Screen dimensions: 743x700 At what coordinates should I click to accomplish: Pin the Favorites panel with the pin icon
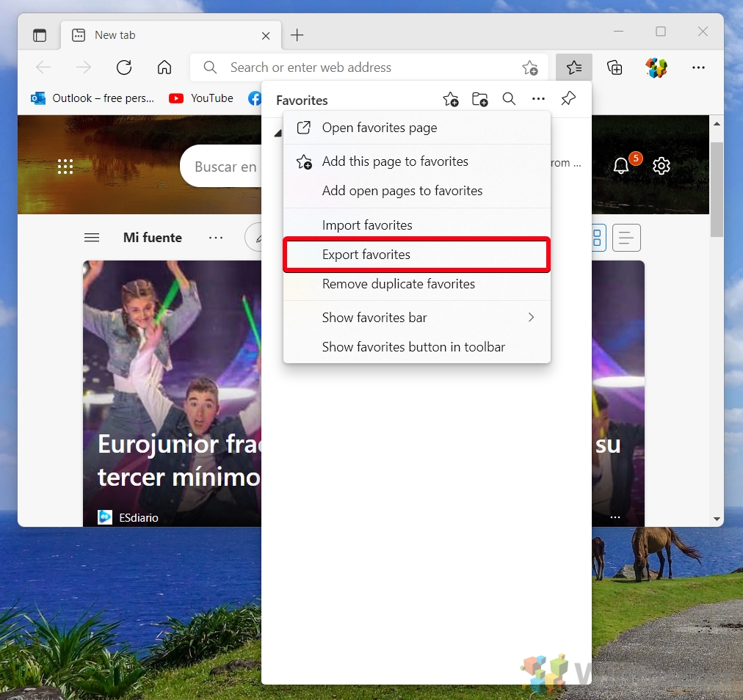click(x=568, y=99)
